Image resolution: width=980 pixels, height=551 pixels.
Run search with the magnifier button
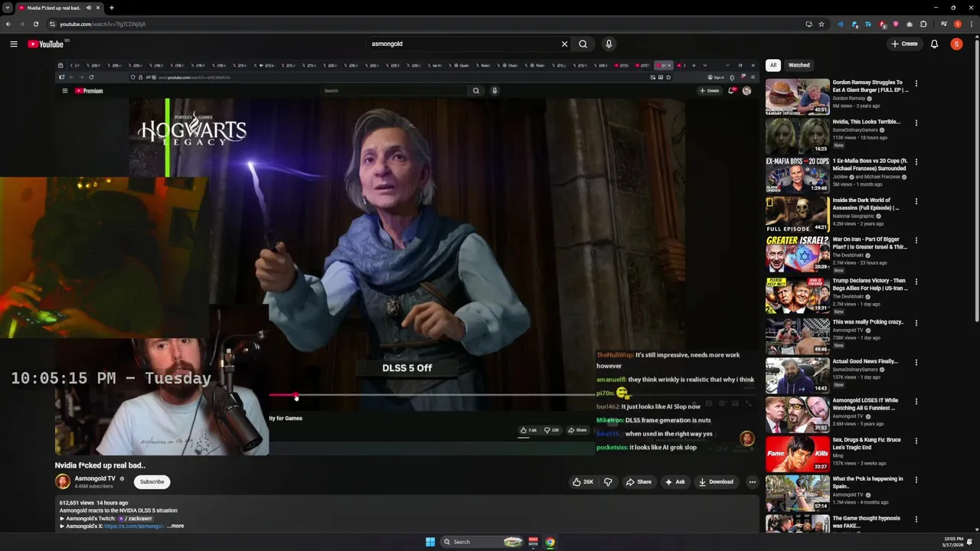point(583,44)
